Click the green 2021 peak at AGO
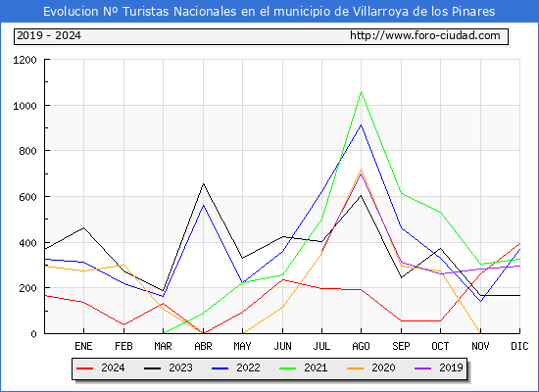This screenshot has width=539, height=392. coord(361,91)
